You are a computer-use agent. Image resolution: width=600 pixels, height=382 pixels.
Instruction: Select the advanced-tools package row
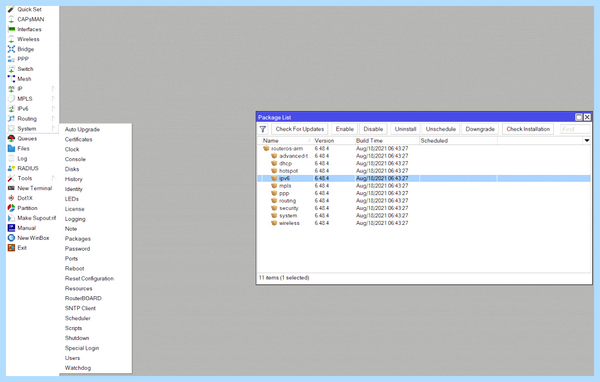[x=424, y=156]
